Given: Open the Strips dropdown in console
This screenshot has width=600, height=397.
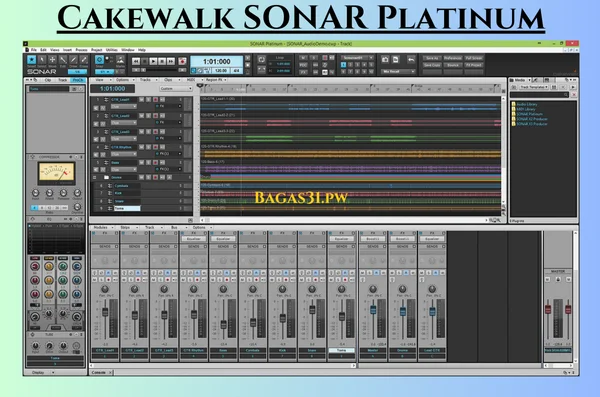Looking at the screenshot, I should click(128, 227).
